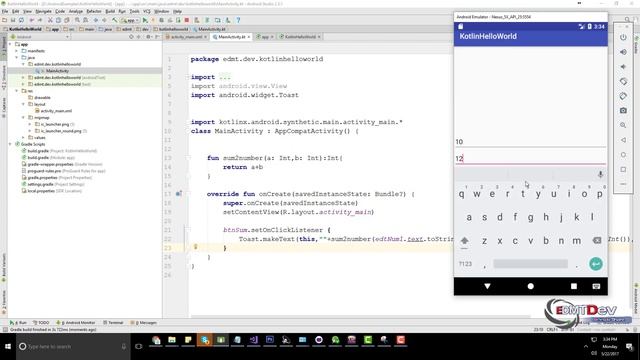
Task: Click the Undo arrow in toolbar
Action: pyautogui.click(x=31, y=20)
